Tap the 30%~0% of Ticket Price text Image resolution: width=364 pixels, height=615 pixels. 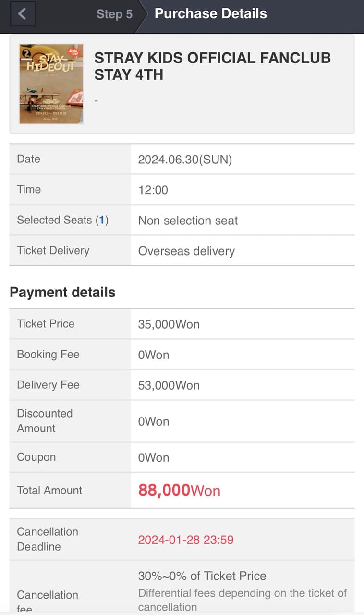(x=202, y=576)
